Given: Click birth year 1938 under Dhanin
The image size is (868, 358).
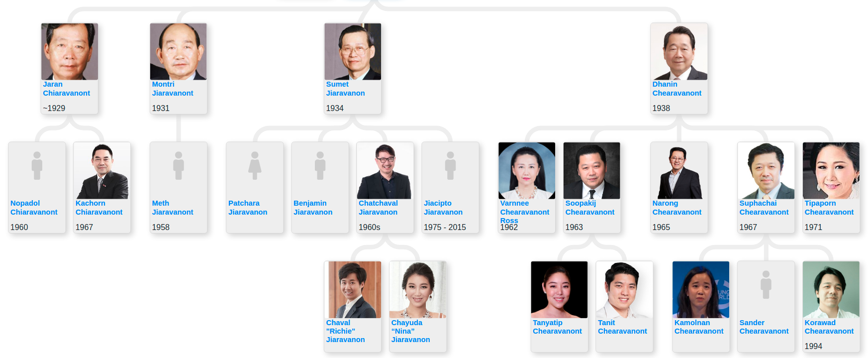Looking at the screenshot, I should coord(661,108).
